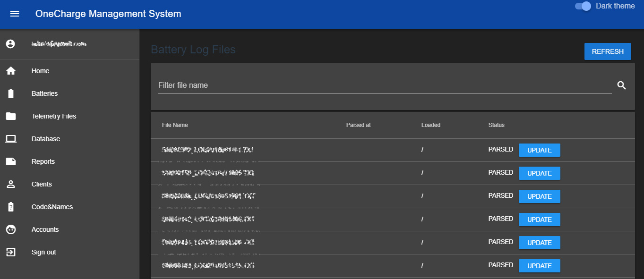This screenshot has width=644, height=279.
Task: Click the Accounts face icon
Action: (x=11, y=229)
